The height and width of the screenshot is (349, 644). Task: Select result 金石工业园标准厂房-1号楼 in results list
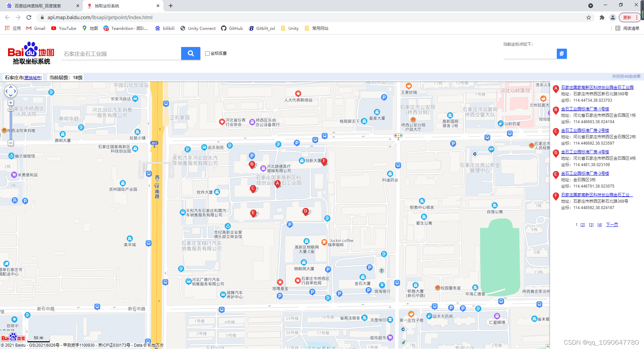584,109
